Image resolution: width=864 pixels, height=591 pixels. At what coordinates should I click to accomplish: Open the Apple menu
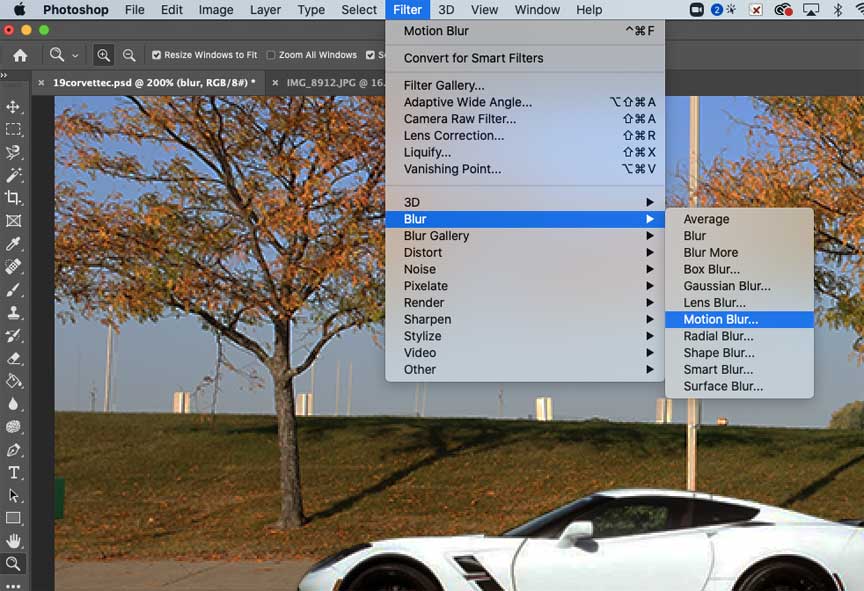point(19,9)
